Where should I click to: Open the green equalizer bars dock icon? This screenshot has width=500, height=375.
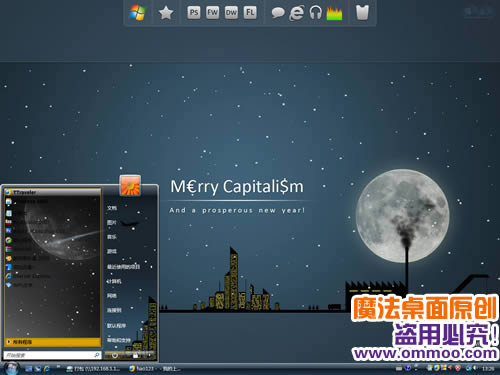tap(334, 13)
